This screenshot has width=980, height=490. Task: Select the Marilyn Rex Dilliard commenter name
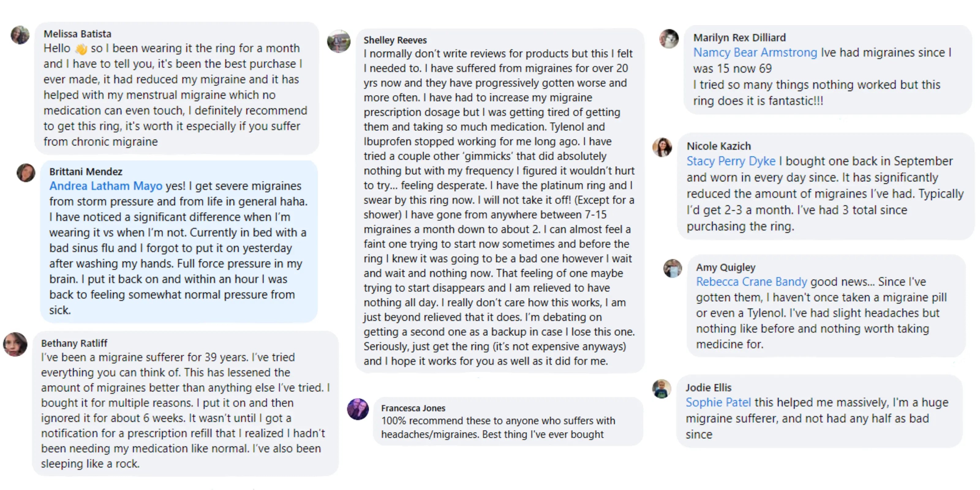click(x=739, y=38)
